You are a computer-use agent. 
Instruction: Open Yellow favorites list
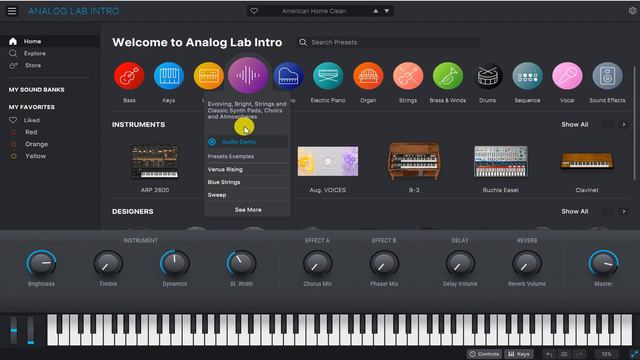coord(35,156)
